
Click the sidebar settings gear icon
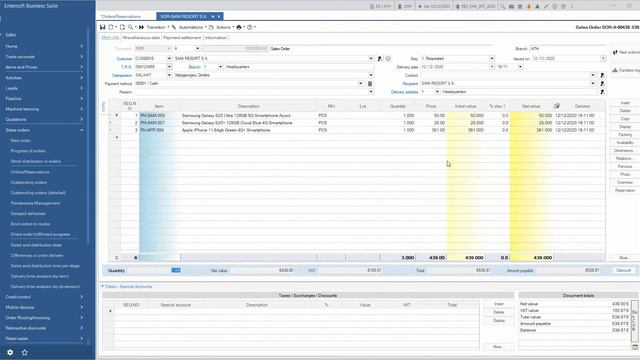[x=10, y=353]
